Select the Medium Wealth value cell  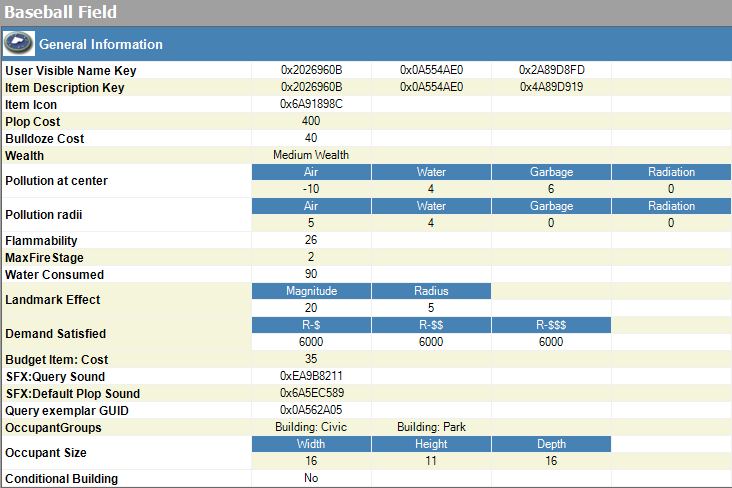[x=311, y=155]
